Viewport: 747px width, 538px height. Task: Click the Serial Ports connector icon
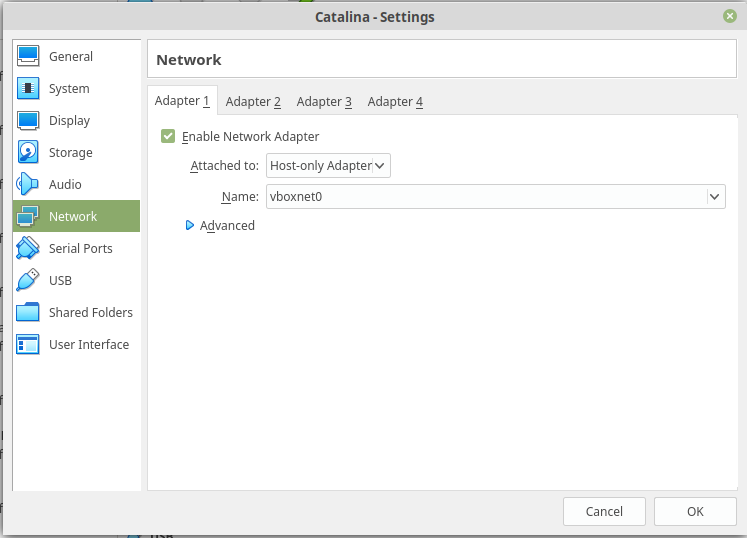point(28,249)
